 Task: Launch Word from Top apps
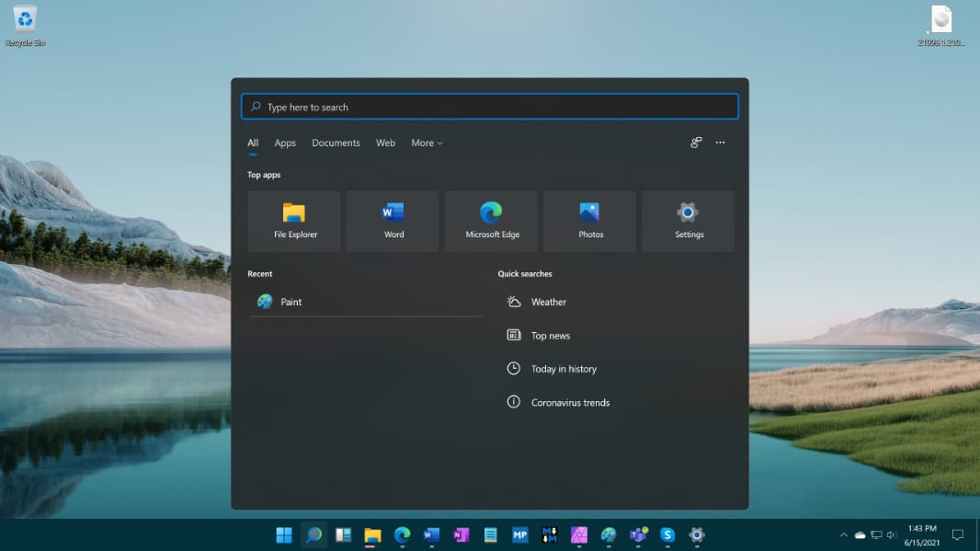tap(393, 221)
